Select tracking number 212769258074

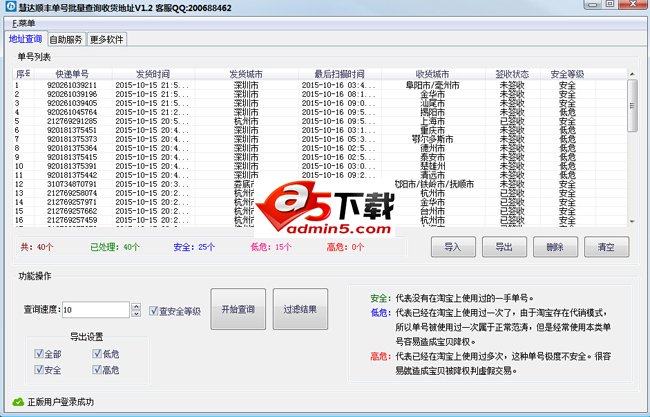coord(72,193)
